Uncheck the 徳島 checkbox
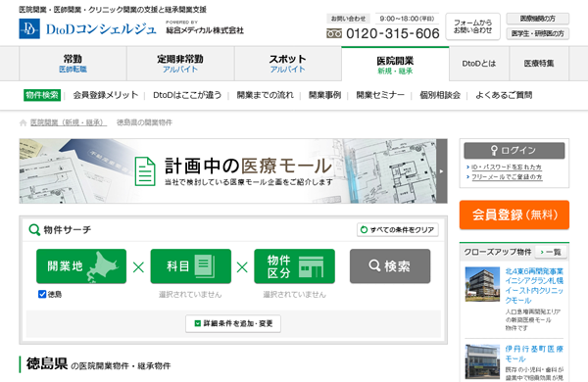 click(x=42, y=294)
